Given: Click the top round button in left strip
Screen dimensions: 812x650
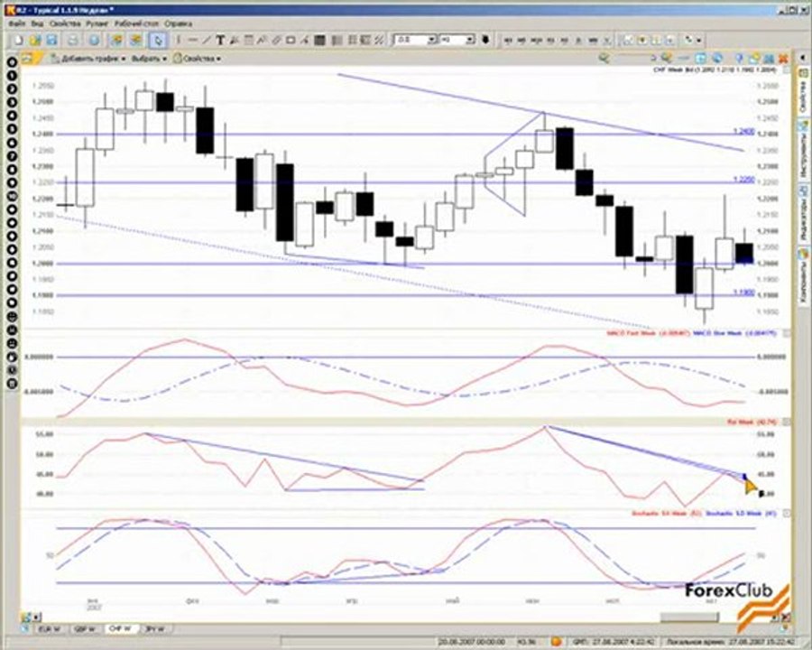Looking at the screenshot, I should (x=12, y=62).
